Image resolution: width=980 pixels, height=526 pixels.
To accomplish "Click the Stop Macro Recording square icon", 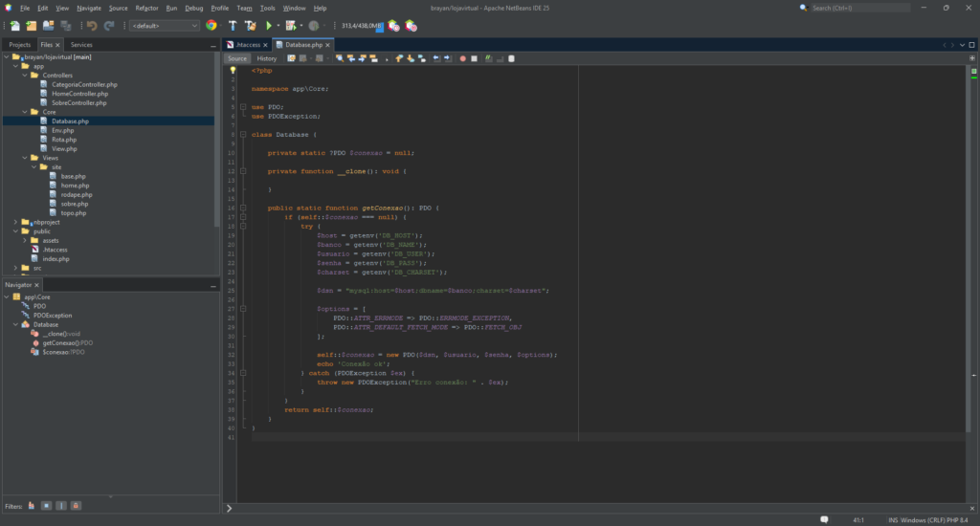I will pyautogui.click(x=474, y=58).
